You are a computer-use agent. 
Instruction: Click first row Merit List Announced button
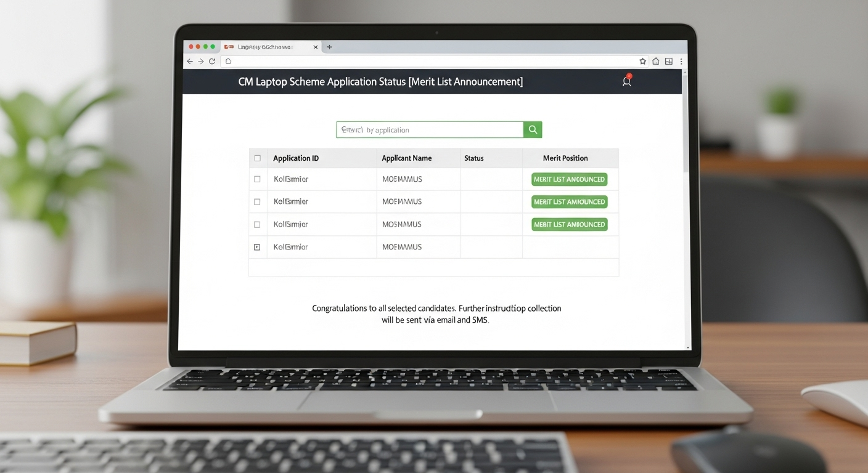[x=569, y=179]
